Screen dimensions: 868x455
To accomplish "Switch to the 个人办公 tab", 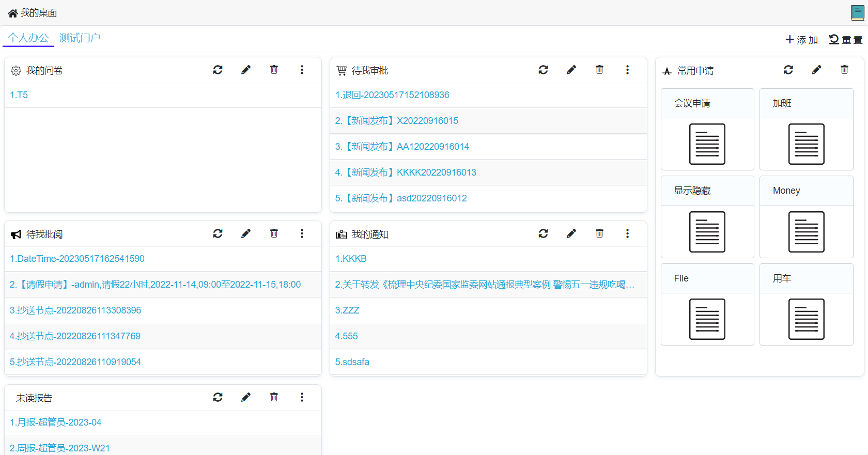I will pos(28,38).
